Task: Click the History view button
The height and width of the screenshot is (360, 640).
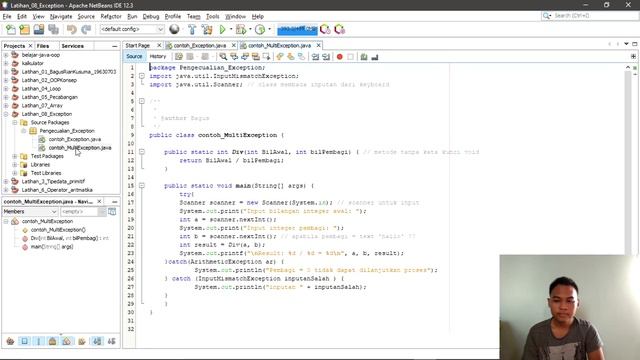Action: click(158, 56)
